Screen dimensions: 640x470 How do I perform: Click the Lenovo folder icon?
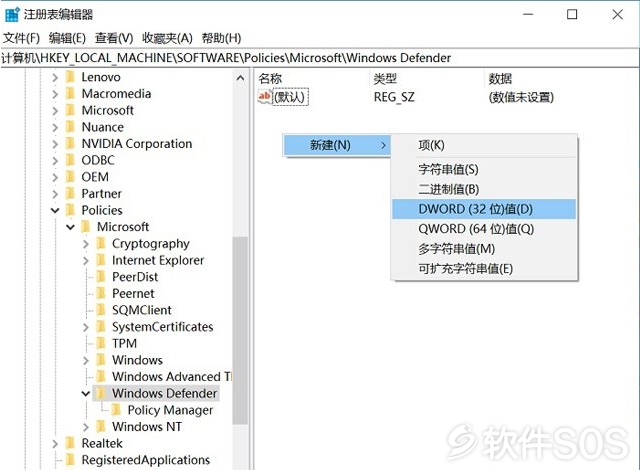71,77
